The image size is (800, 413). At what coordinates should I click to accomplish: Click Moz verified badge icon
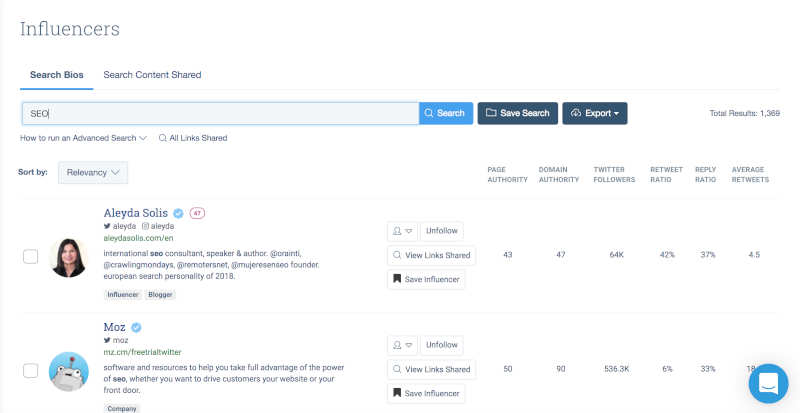(136, 327)
